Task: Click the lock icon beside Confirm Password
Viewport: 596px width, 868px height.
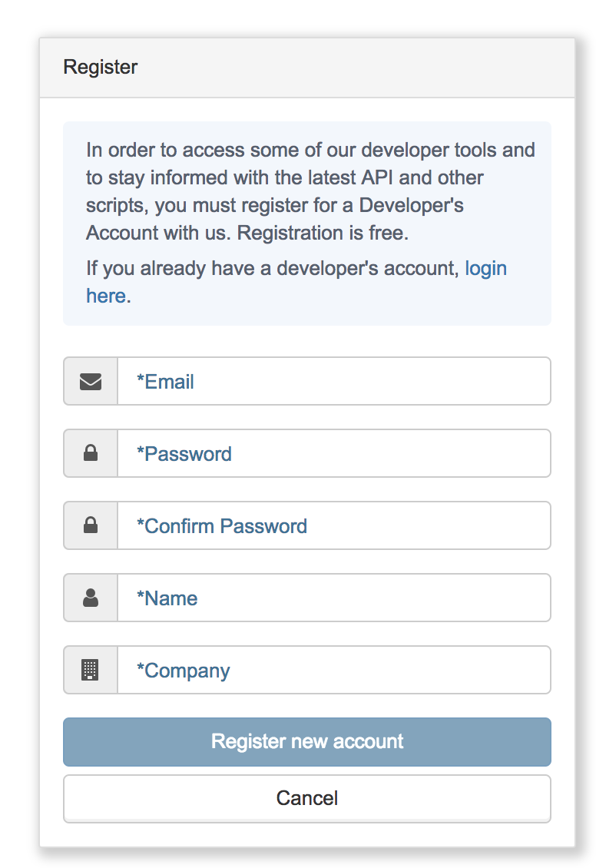Action: (x=90, y=525)
